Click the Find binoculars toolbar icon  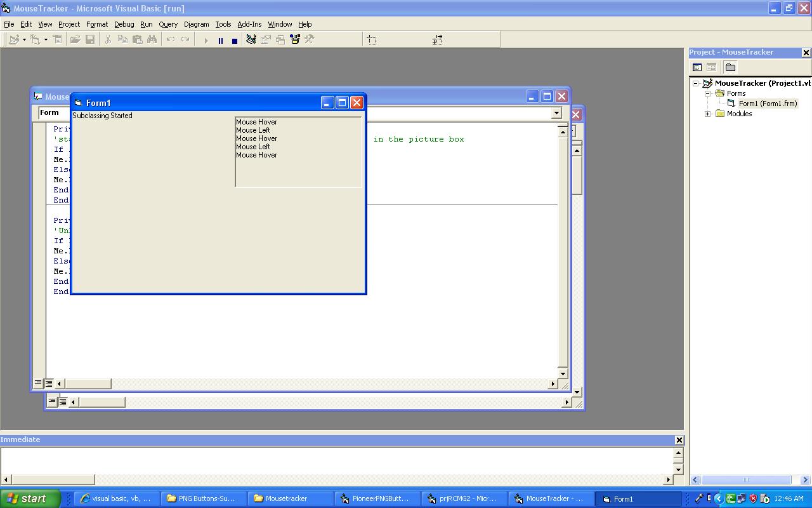pyautogui.click(x=152, y=39)
